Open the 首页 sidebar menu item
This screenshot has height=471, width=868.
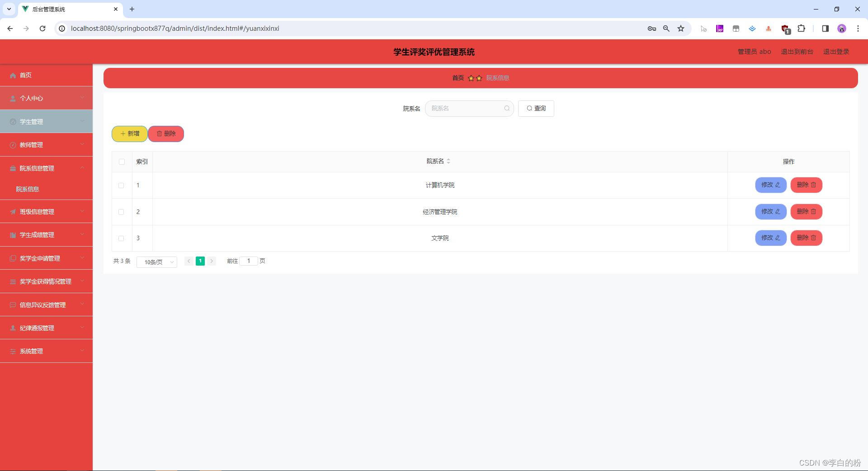pos(46,75)
